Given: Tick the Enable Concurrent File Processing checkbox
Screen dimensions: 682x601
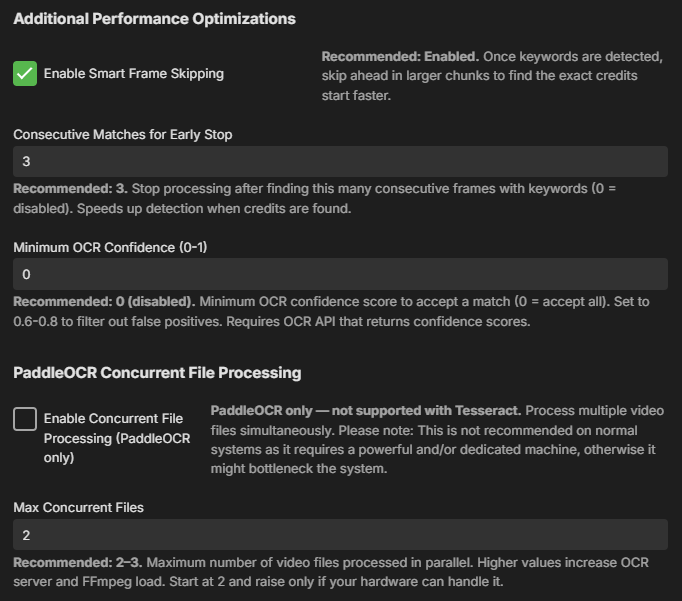Looking at the screenshot, I should pos(25,419).
